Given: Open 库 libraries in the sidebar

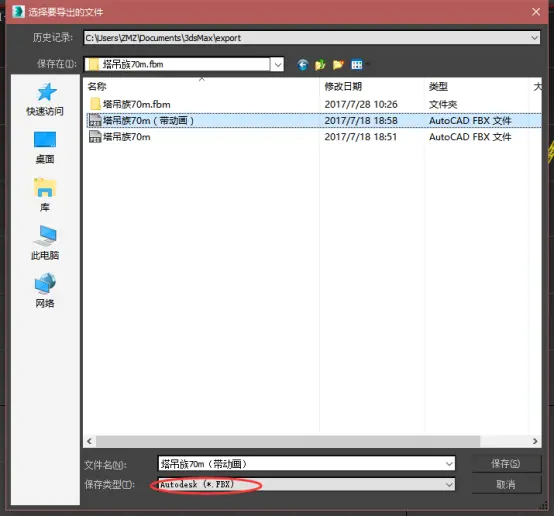Looking at the screenshot, I should pyautogui.click(x=45, y=195).
